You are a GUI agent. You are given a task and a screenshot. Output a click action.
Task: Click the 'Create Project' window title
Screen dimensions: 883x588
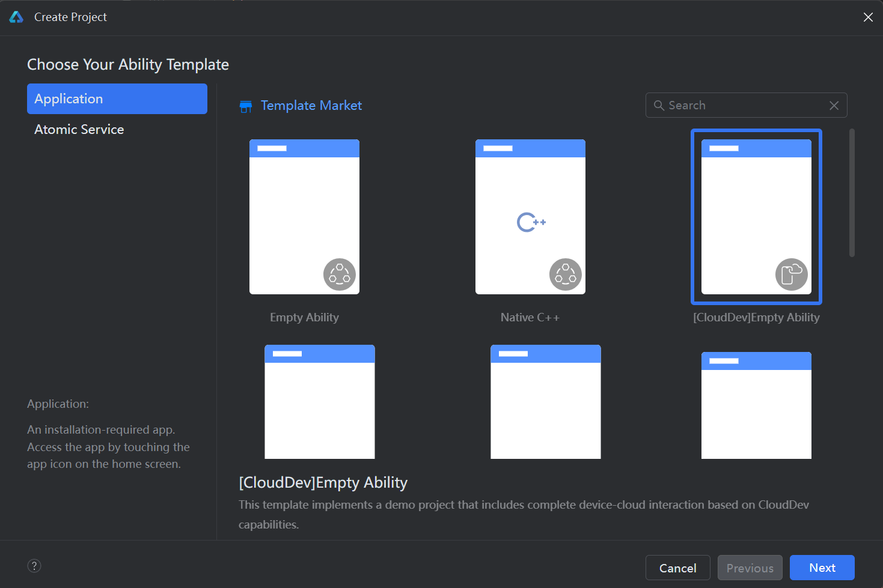pos(70,17)
